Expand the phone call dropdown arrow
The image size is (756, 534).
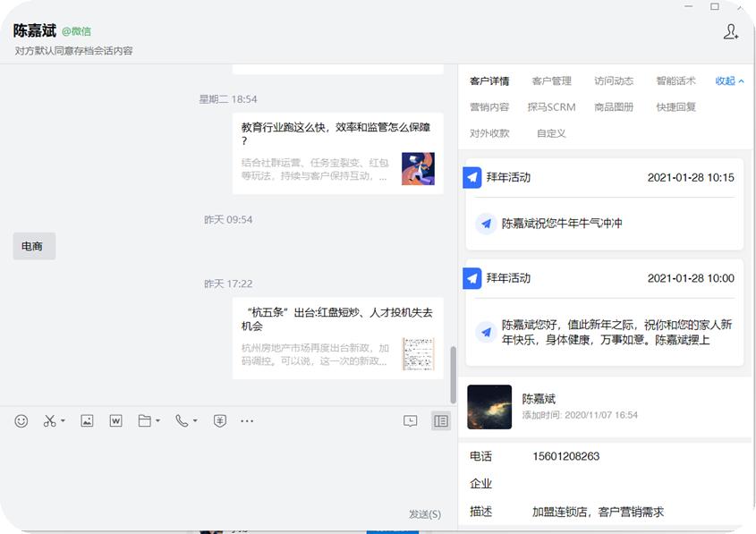pyautogui.click(x=195, y=421)
